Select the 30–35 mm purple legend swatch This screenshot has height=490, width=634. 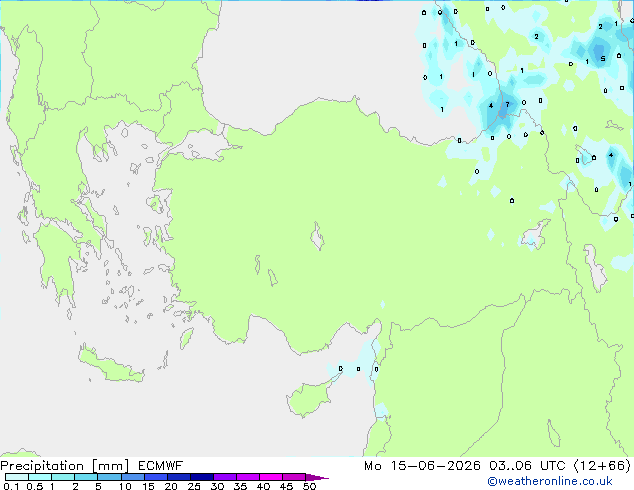(225, 477)
